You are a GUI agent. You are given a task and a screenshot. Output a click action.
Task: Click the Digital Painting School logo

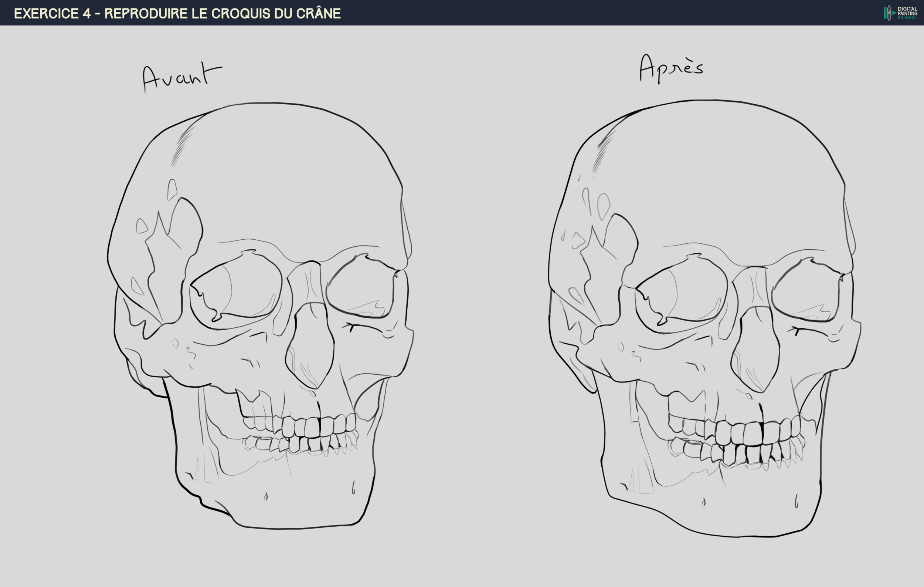pyautogui.click(x=900, y=13)
